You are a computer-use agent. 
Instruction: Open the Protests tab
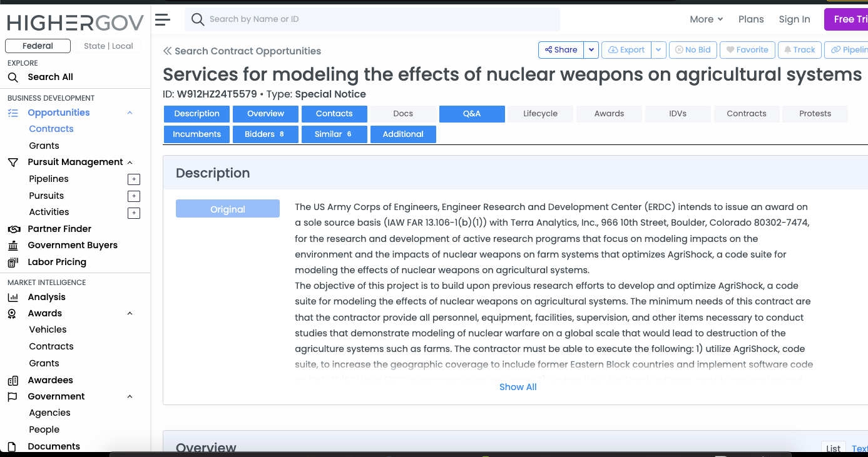pos(815,114)
